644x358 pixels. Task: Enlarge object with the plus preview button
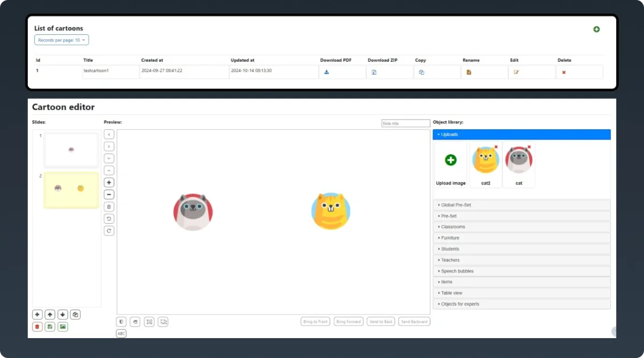click(109, 182)
